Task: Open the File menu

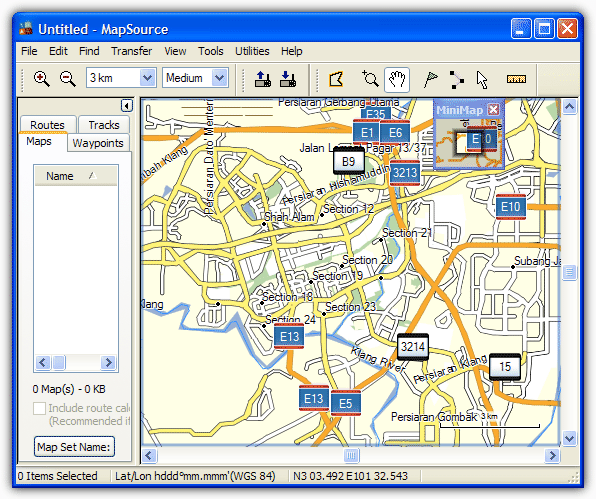Action: click(29, 51)
